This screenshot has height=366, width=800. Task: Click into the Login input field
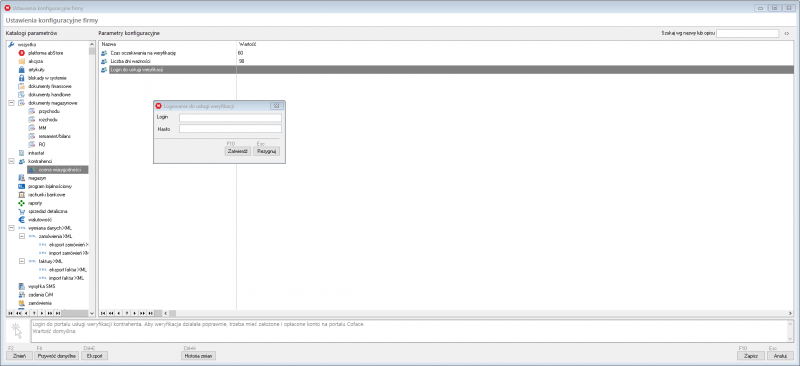230,118
